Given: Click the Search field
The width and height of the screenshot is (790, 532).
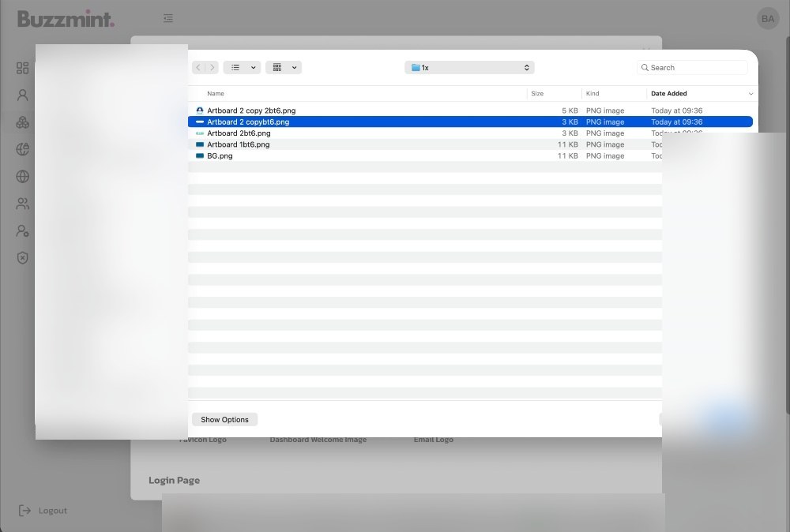Looking at the screenshot, I should [692, 67].
